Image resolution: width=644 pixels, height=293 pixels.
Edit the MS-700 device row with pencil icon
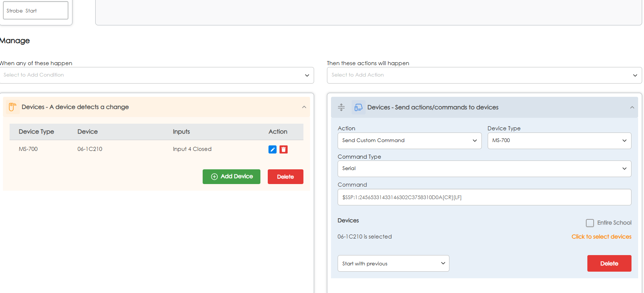[272, 149]
